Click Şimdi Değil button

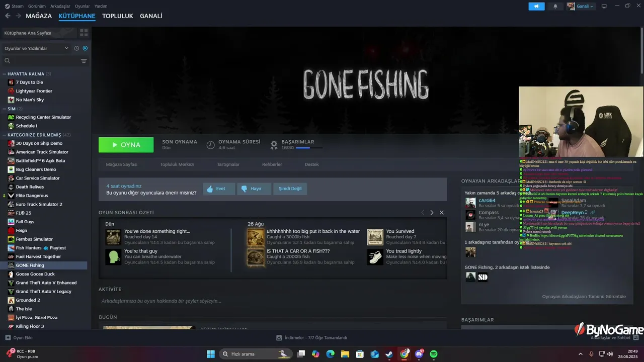pos(290,189)
